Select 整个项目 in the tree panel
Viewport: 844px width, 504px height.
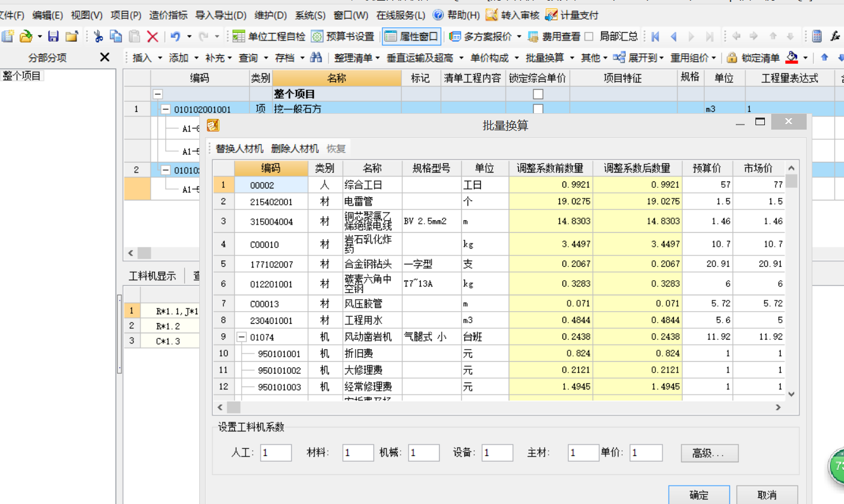point(22,76)
